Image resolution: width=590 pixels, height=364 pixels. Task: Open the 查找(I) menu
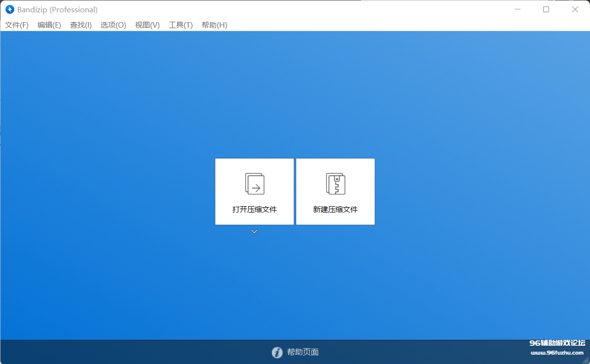coord(81,25)
